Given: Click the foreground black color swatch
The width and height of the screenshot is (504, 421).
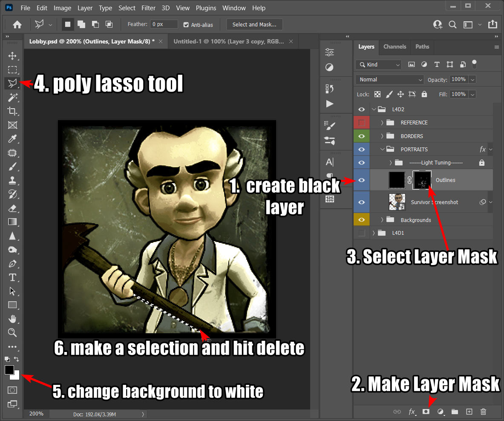Looking at the screenshot, I should coord(9,369).
